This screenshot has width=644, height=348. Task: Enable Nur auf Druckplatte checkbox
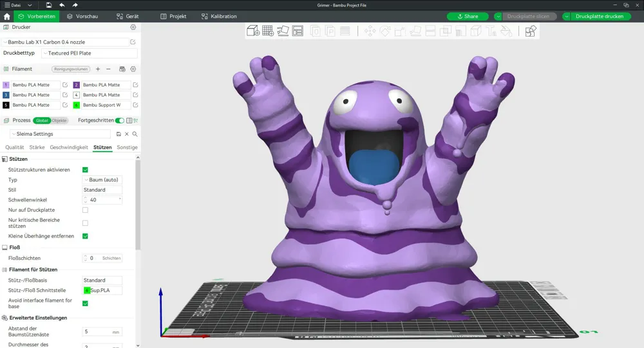click(85, 210)
